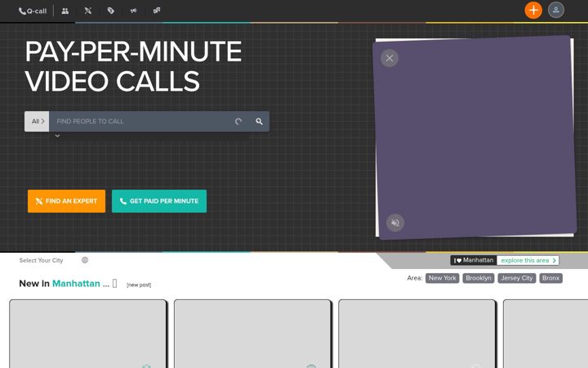The width and height of the screenshot is (588, 368).
Task: Click the explore this area link
Action: (x=528, y=260)
